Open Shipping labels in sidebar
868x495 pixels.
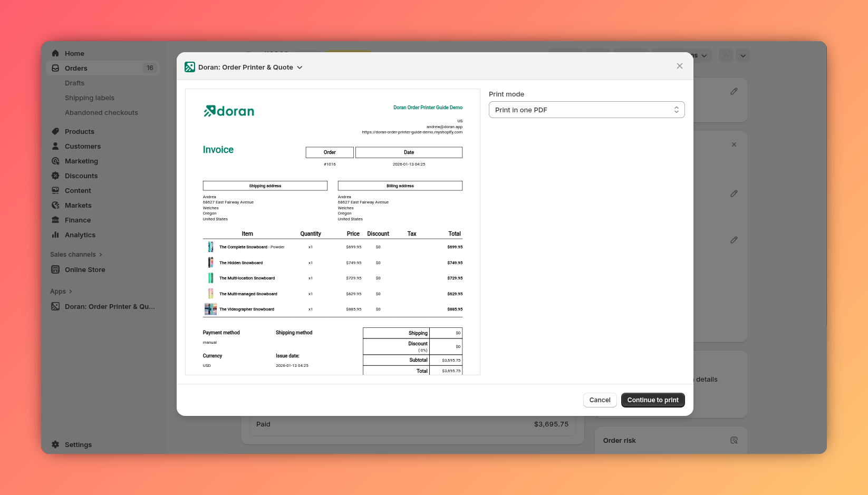[90, 98]
